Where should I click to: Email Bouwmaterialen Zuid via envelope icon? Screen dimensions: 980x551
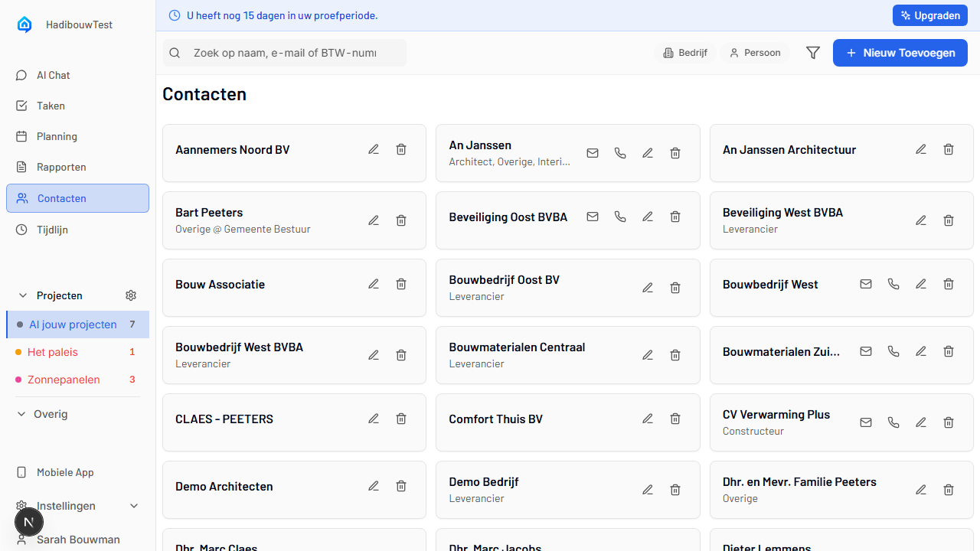(866, 352)
